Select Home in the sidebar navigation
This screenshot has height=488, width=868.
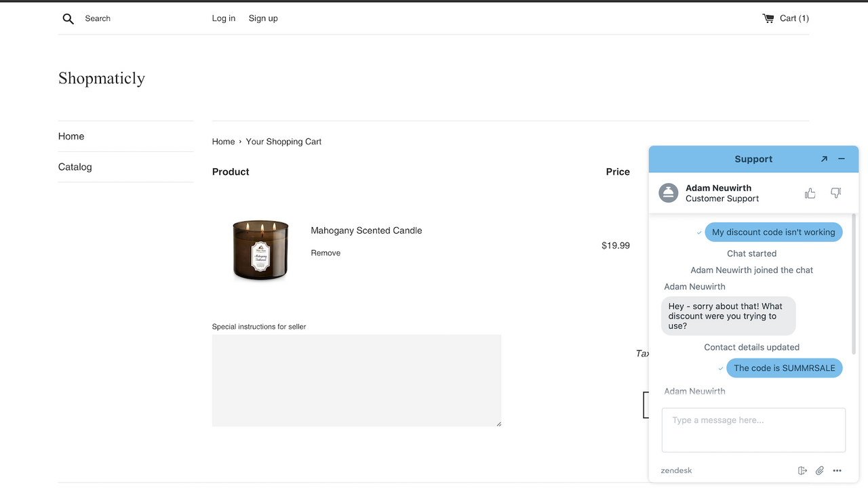coord(71,136)
